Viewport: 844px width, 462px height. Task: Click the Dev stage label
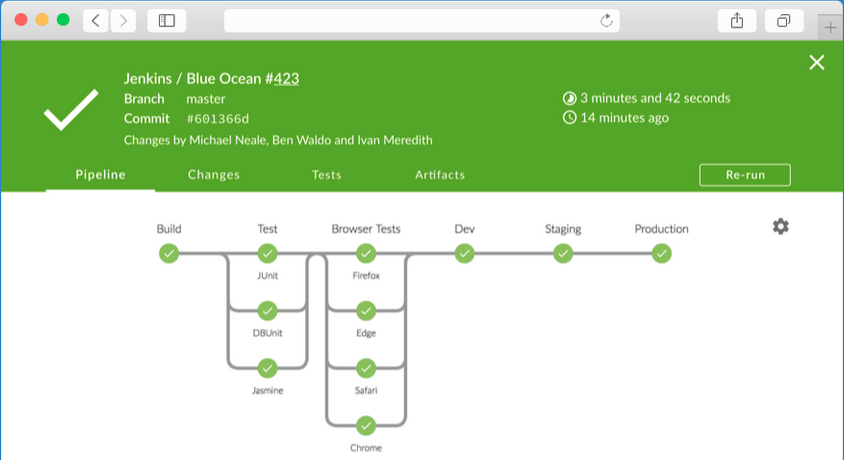tap(465, 229)
